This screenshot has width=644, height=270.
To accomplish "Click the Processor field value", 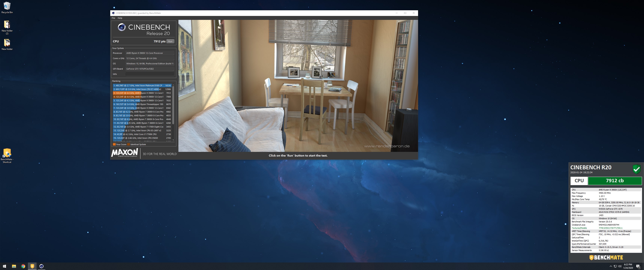I will coord(150,53).
